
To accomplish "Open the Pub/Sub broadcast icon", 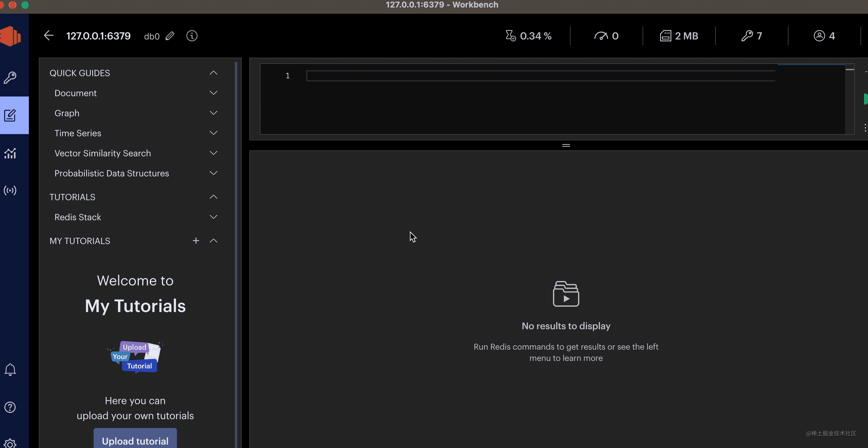I will 10,190.
